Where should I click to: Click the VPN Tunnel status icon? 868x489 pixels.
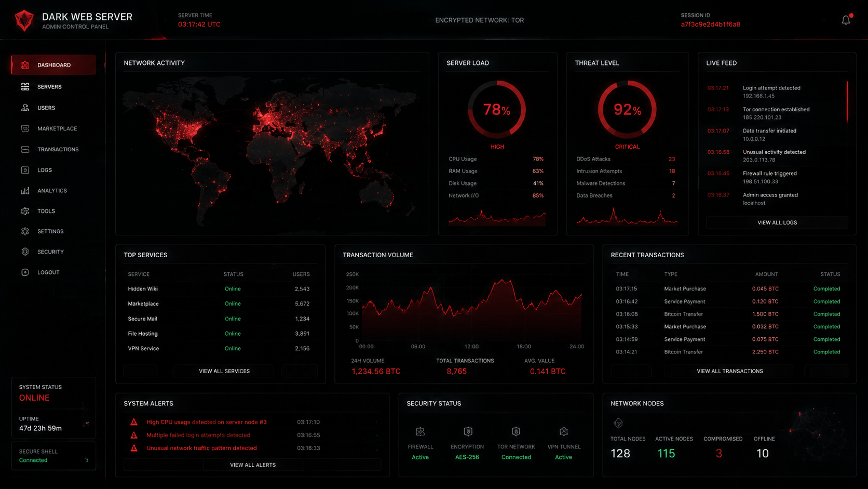564,431
